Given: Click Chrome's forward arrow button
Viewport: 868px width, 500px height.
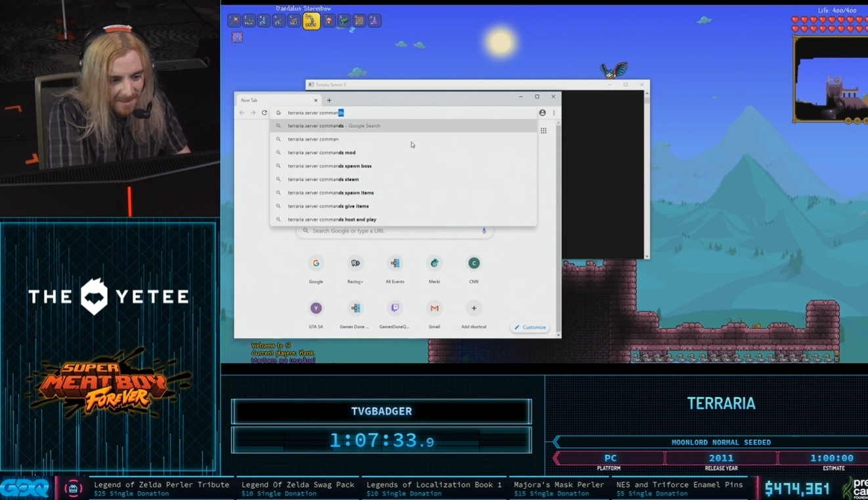Looking at the screenshot, I should pyautogui.click(x=253, y=113).
